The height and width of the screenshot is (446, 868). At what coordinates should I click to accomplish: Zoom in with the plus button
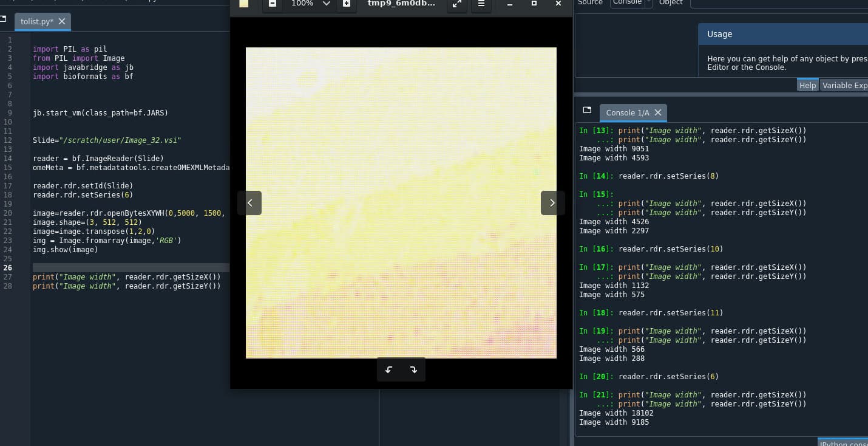(x=346, y=4)
